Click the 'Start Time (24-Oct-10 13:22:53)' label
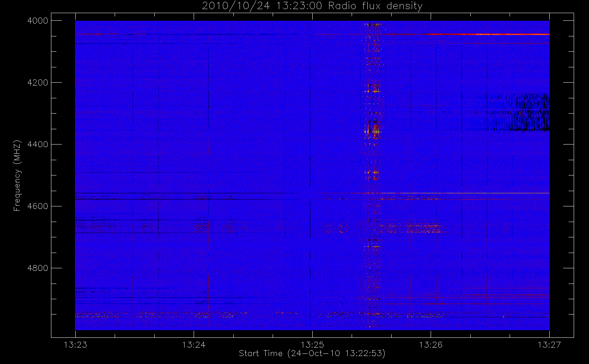 point(312,353)
